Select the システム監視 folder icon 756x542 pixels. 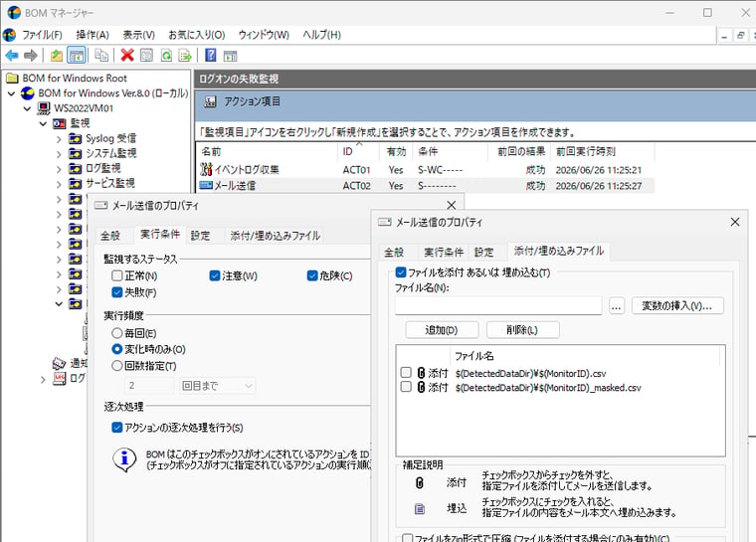click(x=76, y=154)
